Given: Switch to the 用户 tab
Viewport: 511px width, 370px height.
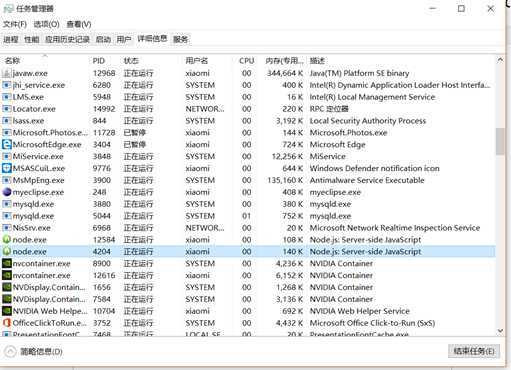Looking at the screenshot, I should tap(124, 39).
